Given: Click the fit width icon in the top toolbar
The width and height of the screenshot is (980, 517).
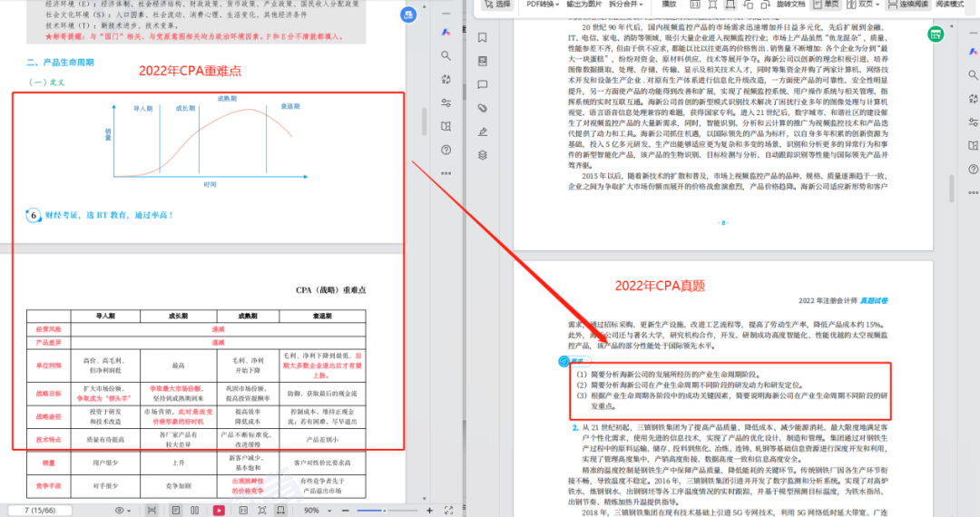Looking at the screenshot, I should pos(730,4).
